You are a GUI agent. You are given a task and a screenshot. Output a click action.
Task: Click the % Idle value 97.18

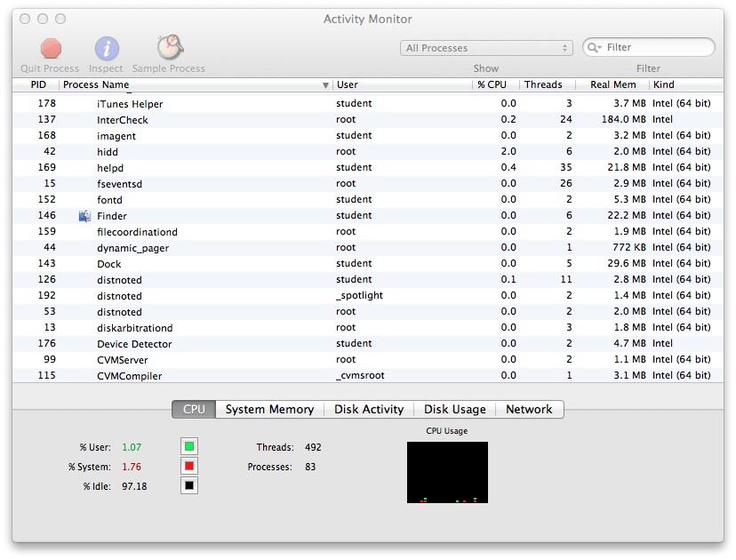[x=134, y=486]
